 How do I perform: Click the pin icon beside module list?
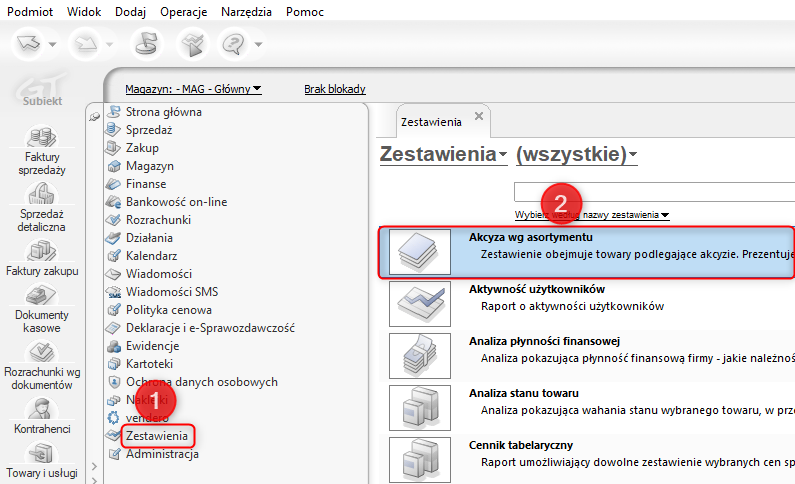pyautogui.click(x=94, y=117)
